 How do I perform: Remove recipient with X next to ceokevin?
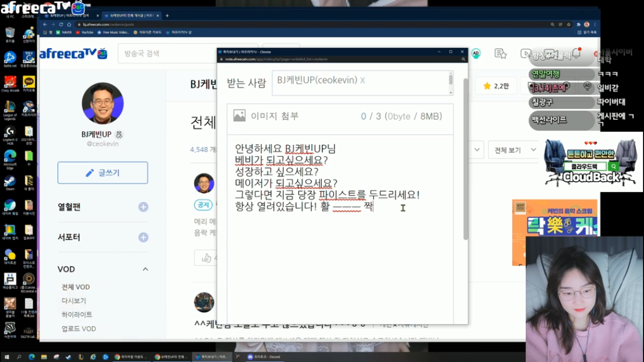coord(363,80)
